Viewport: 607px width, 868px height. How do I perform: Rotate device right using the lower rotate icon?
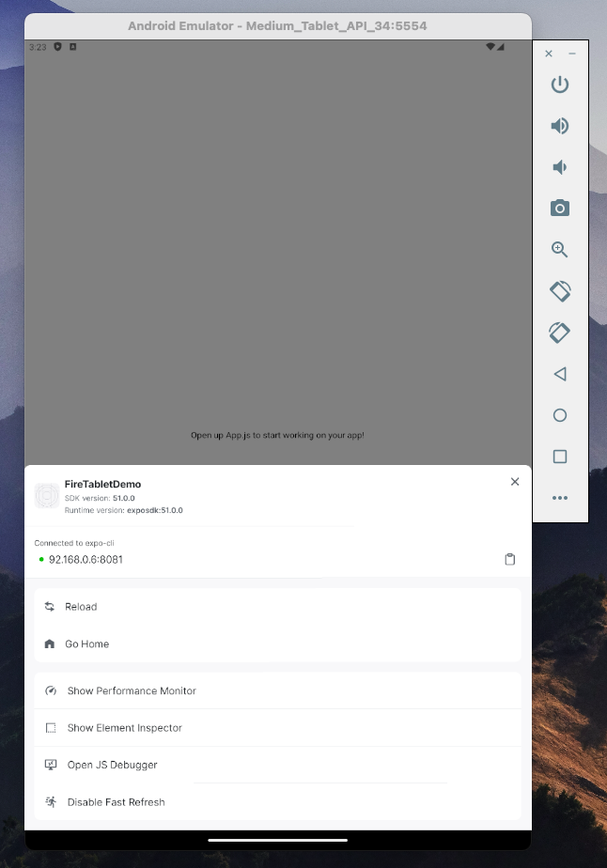(560, 333)
